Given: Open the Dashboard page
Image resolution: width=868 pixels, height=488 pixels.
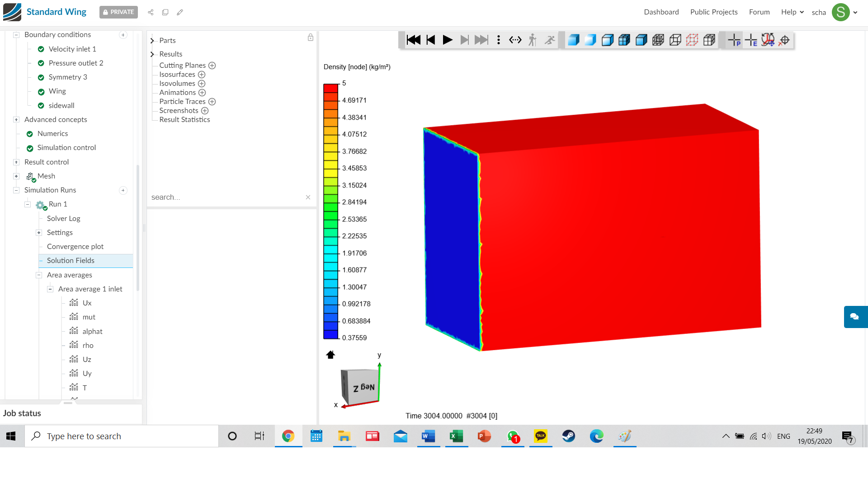Looking at the screenshot, I should coord(661,12).
